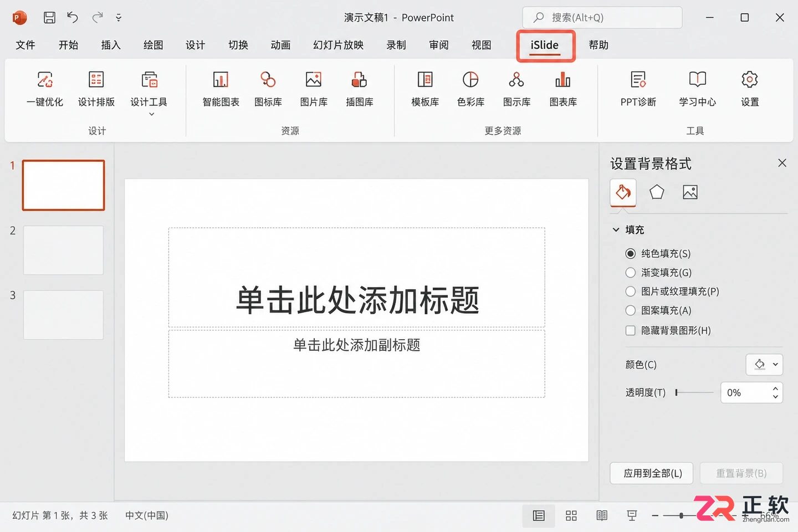Click the undo arrow in title bar

(x=73, y=18)
